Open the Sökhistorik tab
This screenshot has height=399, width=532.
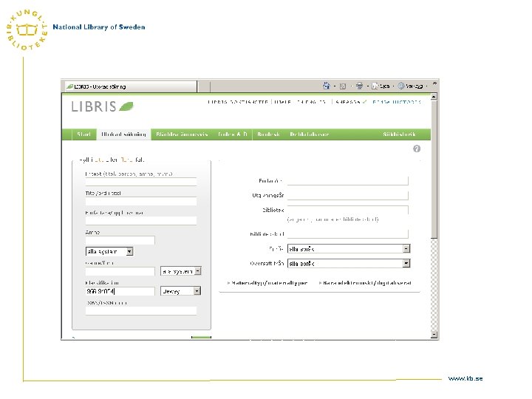[x=399, y=134]
